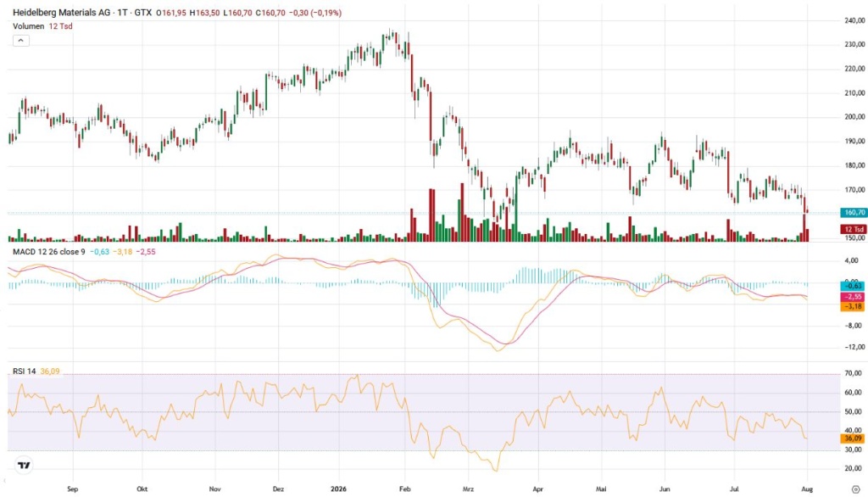Click the 70,00 RSI axis label

click(x=853, y=373)
